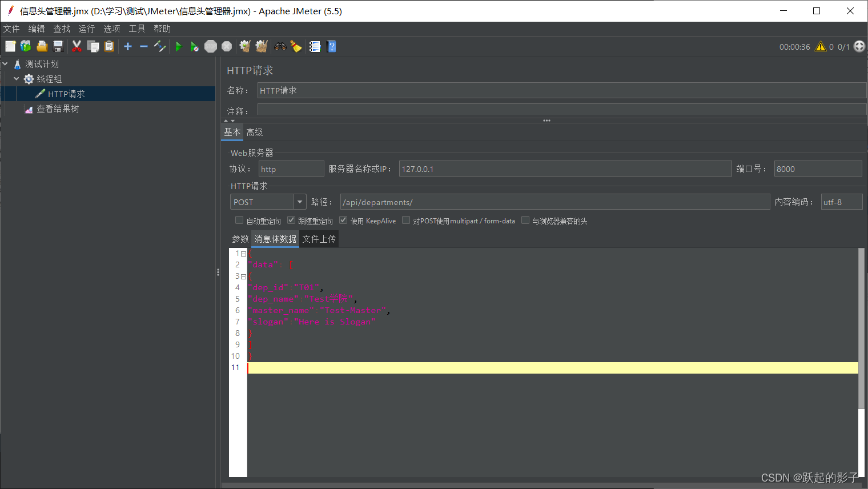Expand all tree nodes with plus icon
This screenshot has width=868, height=489.
click(x=128, y=46)
